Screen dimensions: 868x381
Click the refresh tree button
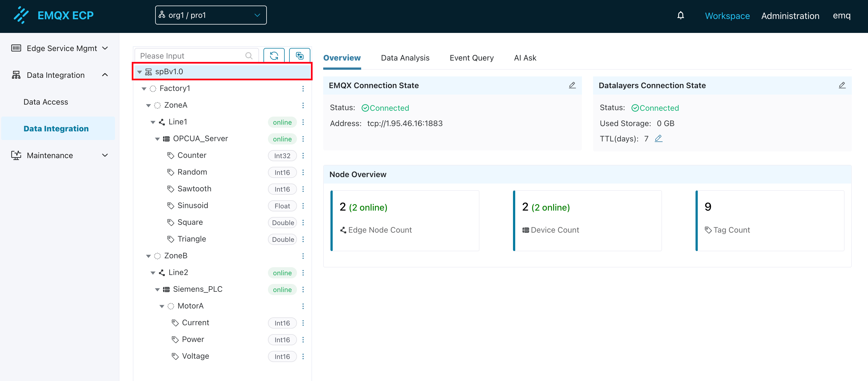(274, 56)
